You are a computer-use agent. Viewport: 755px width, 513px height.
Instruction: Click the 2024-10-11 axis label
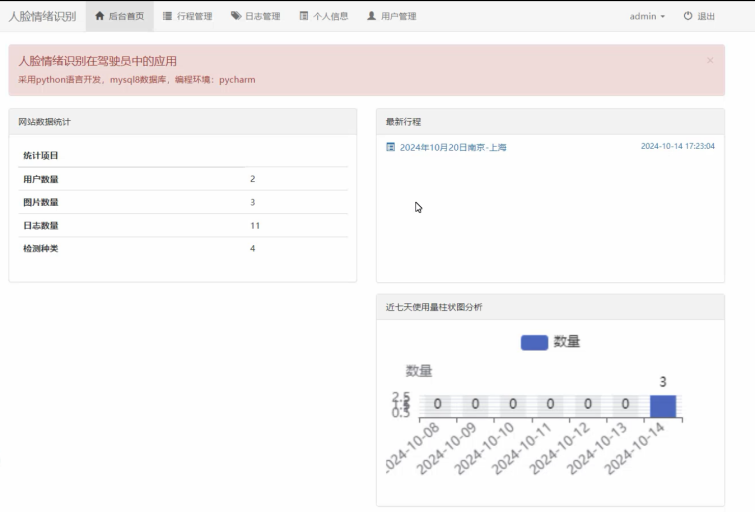point(521,448)
